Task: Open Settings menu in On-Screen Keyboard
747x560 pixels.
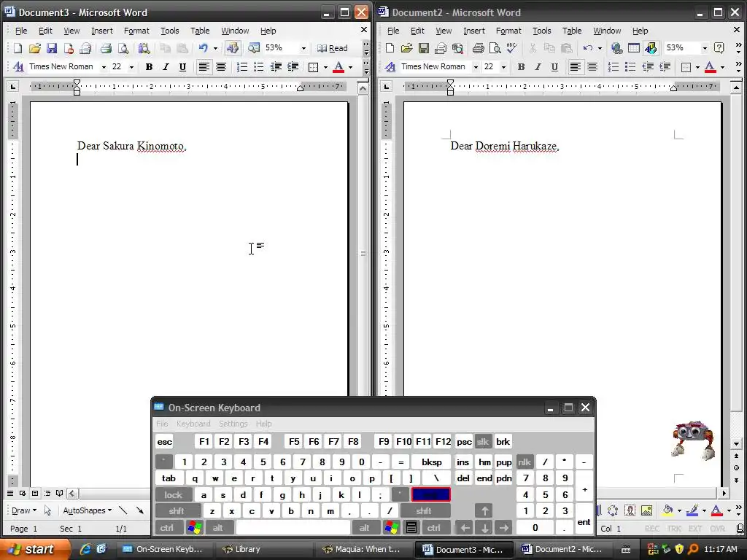Action: (233, 424)
